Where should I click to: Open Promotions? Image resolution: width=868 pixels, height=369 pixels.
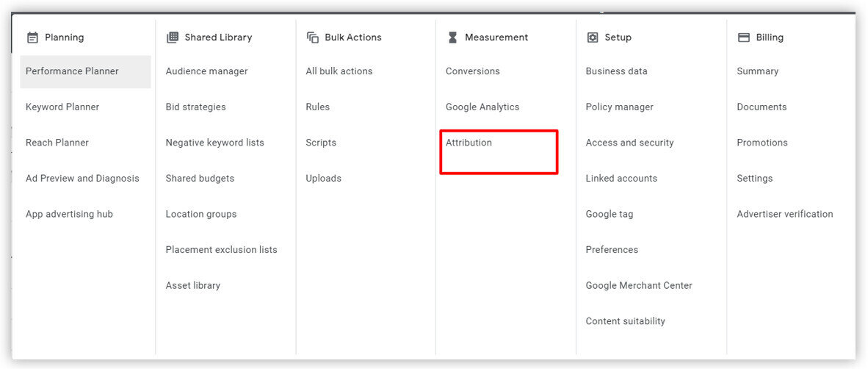pos(762,143)
